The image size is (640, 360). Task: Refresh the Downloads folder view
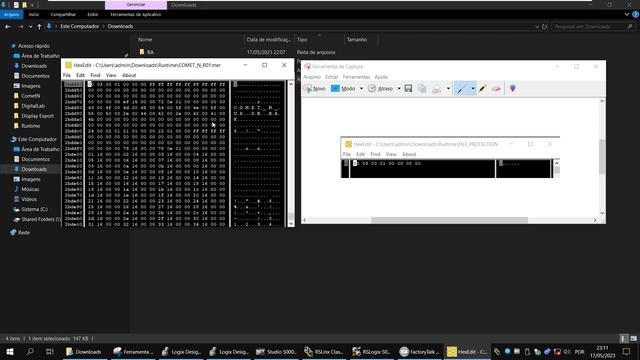(544, 27)
